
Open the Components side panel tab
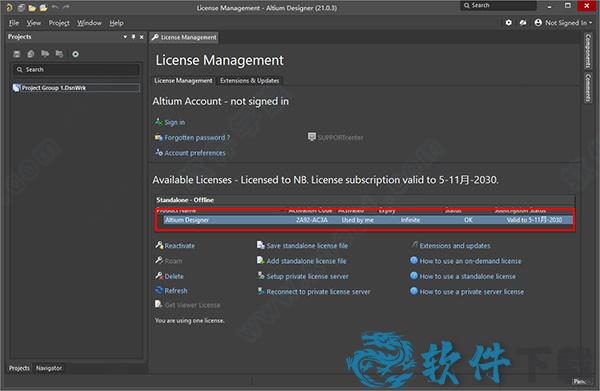tap(588, 51)
